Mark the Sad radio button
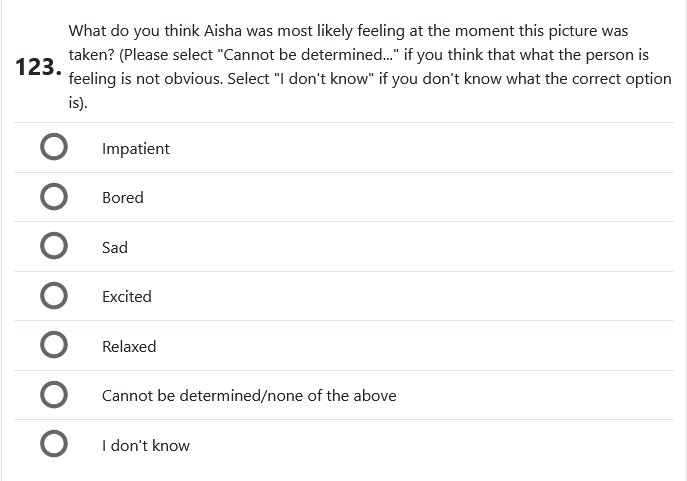This screenshot has height=481, width=687. click(54, 247)
